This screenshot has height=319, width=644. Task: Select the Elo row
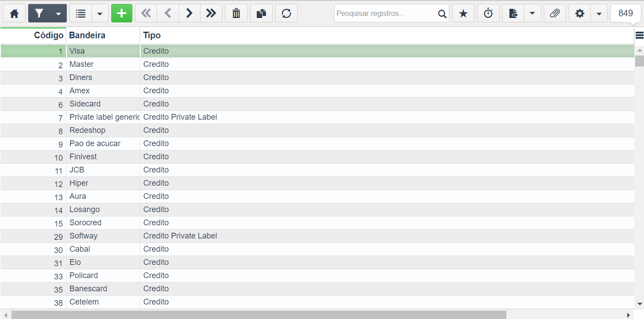(317, 262)
